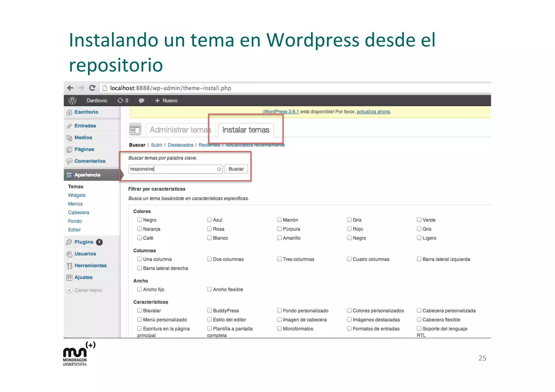Click the Buscar sub-tab label
Viewport: 555px width, 392px height.
tap(137, 145)
